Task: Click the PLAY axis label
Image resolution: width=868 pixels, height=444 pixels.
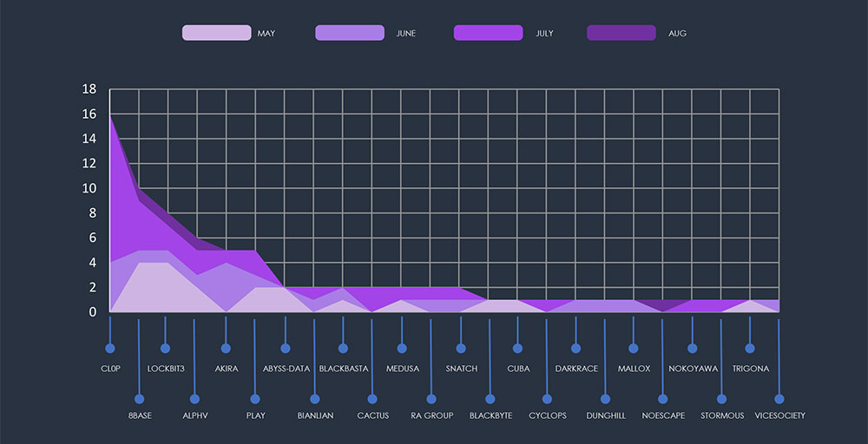Action: pos(256,415)
